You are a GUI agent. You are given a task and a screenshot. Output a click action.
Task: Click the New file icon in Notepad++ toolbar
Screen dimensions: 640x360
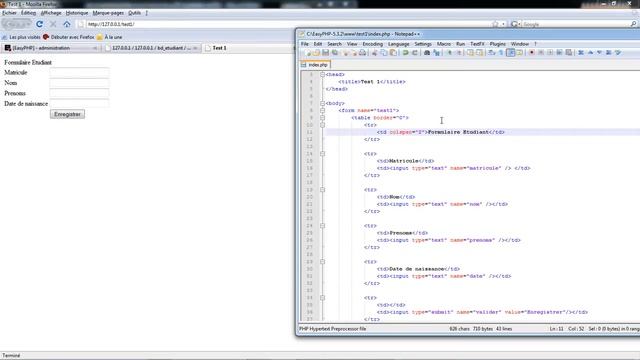tap(308, 53)
